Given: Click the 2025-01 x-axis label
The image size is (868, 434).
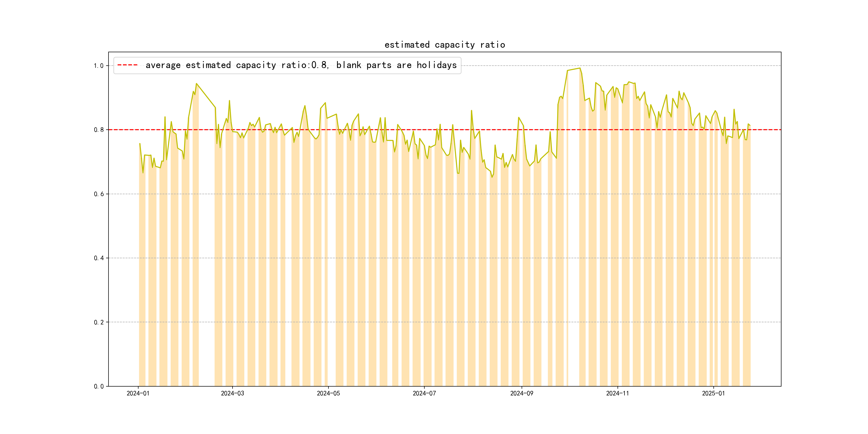Looking at the screenshot, I should point(713,394).
